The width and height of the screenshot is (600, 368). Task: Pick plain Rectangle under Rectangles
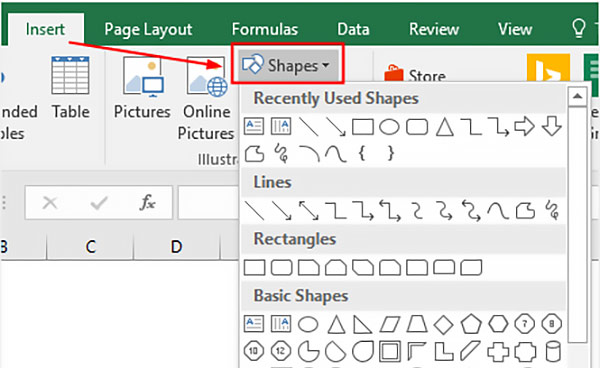tap(254, 267)
